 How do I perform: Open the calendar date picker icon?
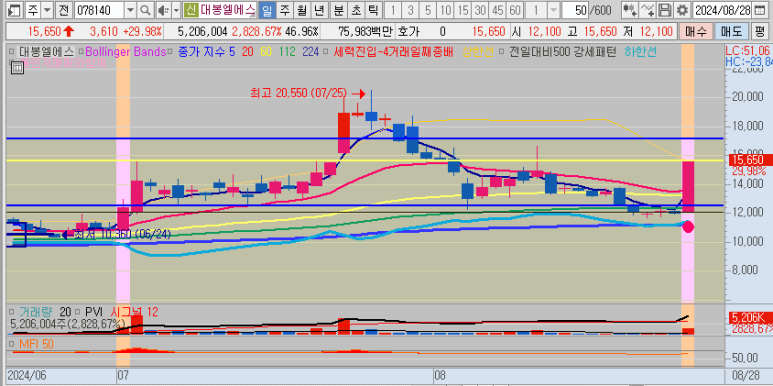(765, 9)
